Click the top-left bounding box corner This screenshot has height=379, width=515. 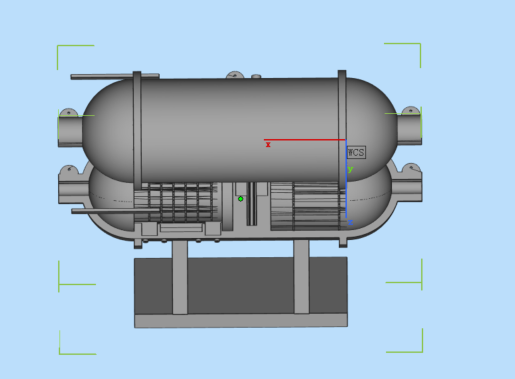[x=76, y=57]
